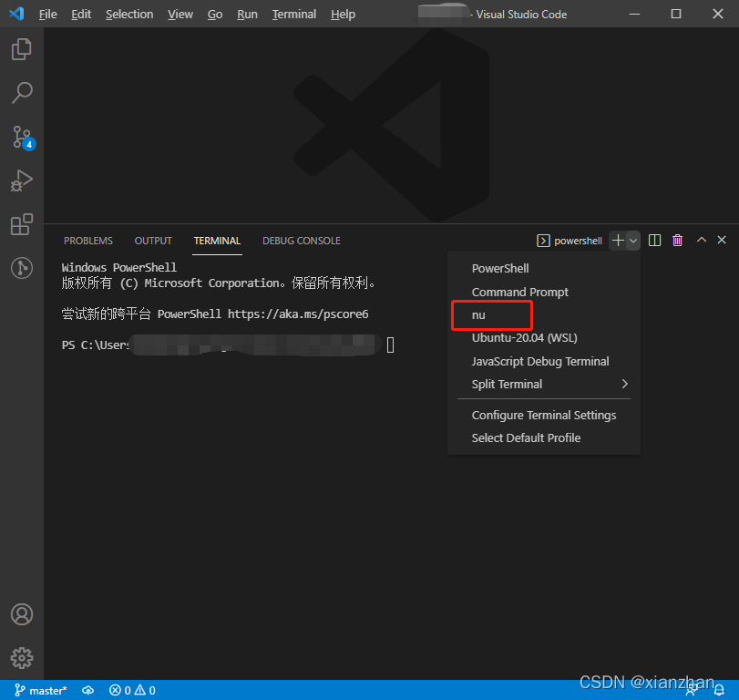Minimize the Visual Studio Code window
The width and height of the screenshot is (739, 700).
(x=634, y=14)
